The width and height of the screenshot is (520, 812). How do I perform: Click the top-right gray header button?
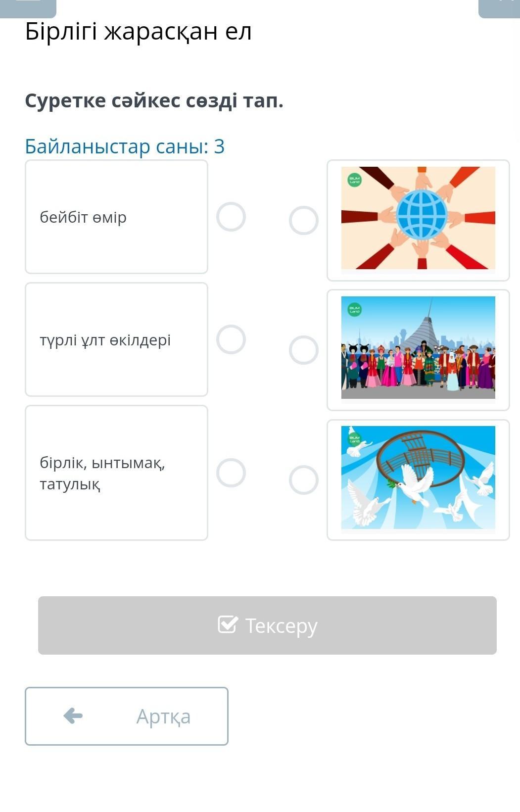(499, 7)
